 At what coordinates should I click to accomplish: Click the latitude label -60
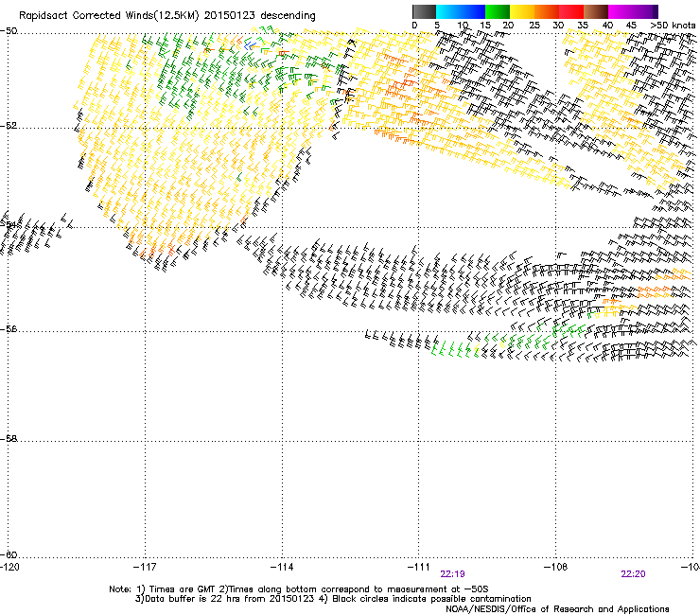click(x=9, y=555)
